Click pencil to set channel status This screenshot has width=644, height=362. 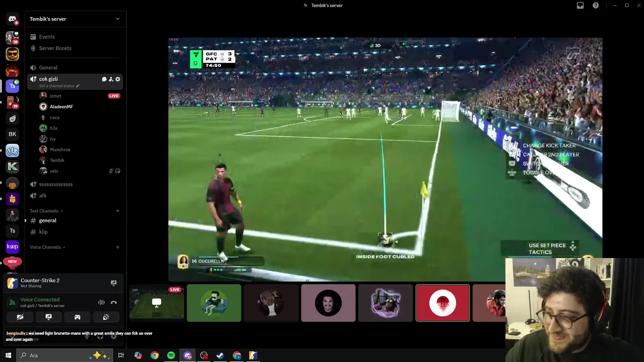77,86
